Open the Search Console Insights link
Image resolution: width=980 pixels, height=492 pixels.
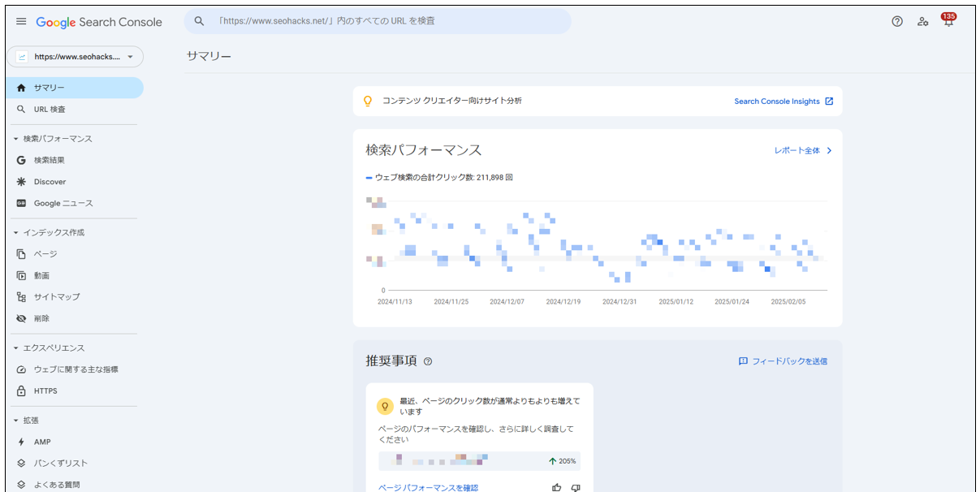click(777, 101)
